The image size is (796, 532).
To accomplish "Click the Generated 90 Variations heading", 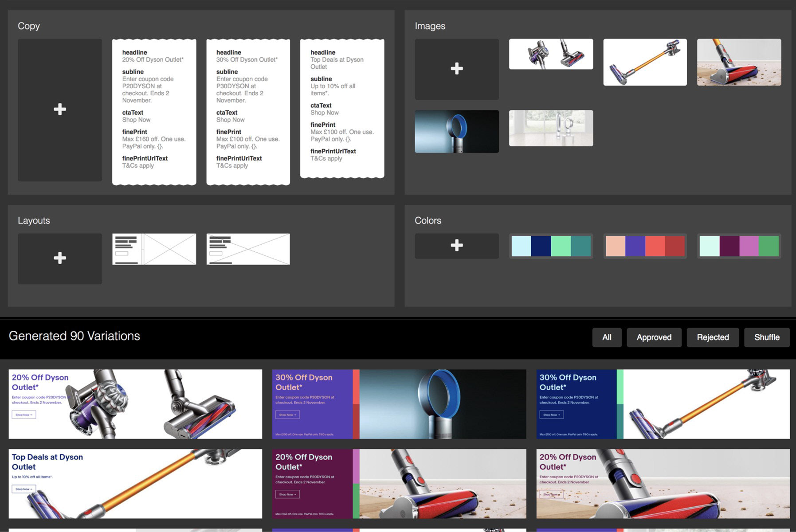I will pyautogui.click(x=75, y=336).
